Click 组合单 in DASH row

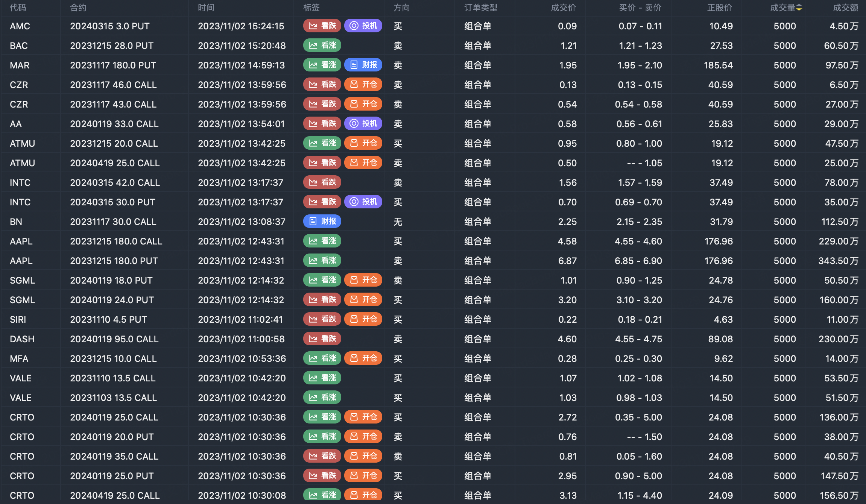(x=478, y=339)
